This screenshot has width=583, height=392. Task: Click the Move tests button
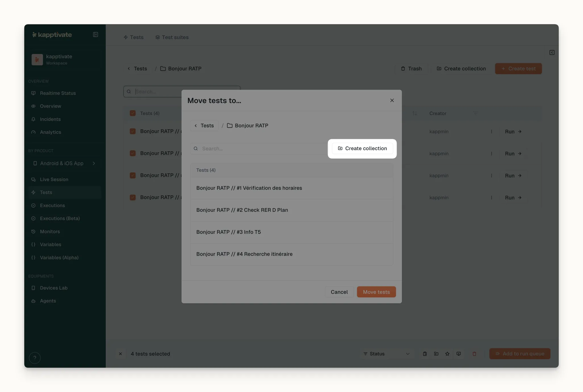click(376, 292)
